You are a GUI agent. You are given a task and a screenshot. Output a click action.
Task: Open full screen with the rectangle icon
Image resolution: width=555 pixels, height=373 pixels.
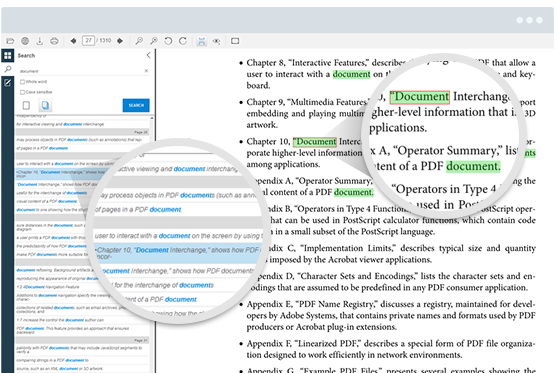235,41
